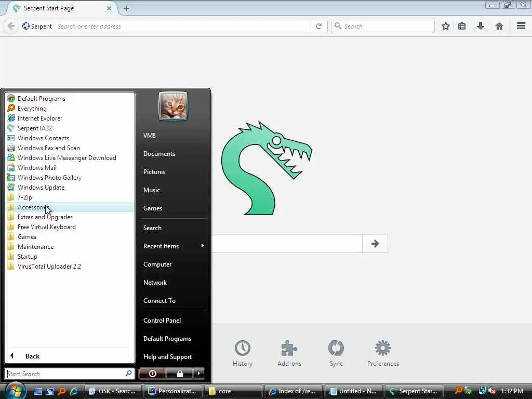532x399 pixels.
Task: Submit start page search with arrow button
Action: click(x=375, y=244)
